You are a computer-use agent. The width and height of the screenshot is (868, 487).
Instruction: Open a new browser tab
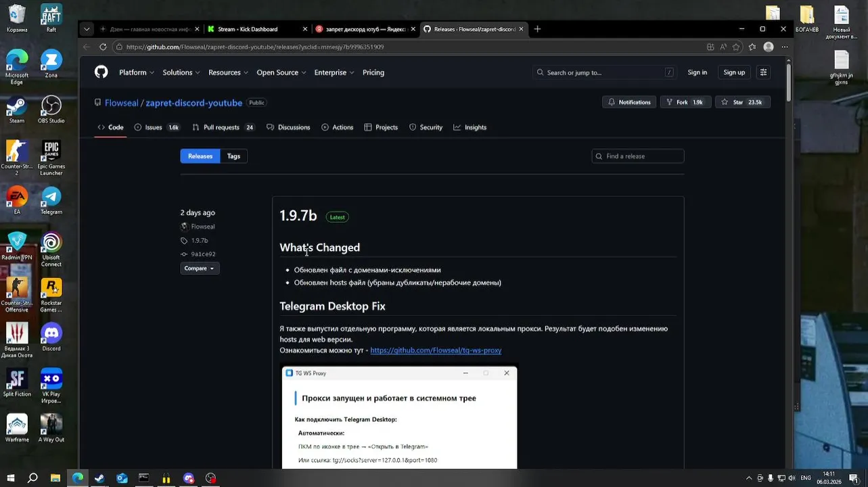[x=537, y=29]
